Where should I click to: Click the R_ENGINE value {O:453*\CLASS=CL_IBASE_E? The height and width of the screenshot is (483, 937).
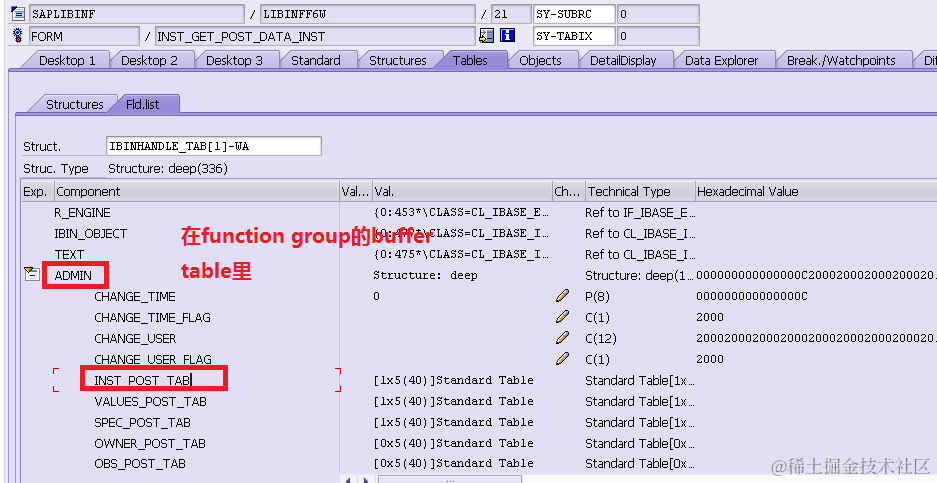tap(461, 212)
